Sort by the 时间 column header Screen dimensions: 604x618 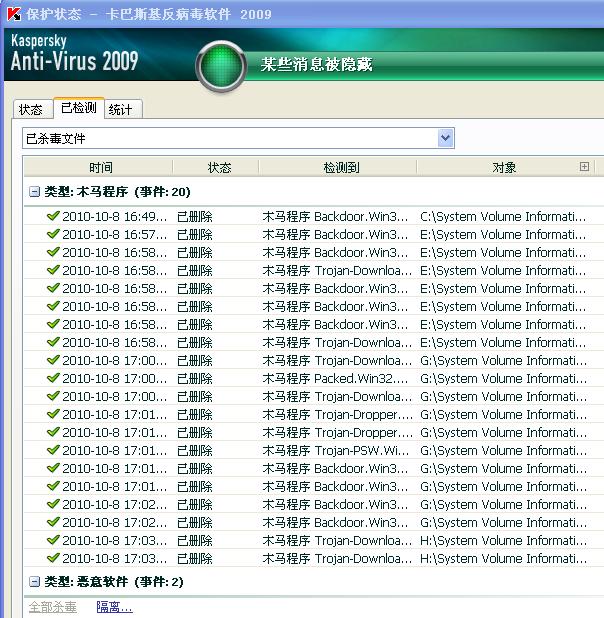(100, 168)
